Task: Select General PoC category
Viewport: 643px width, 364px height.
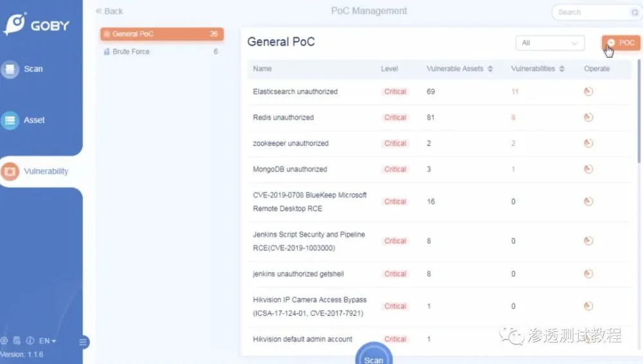Action: click(162, 34)
